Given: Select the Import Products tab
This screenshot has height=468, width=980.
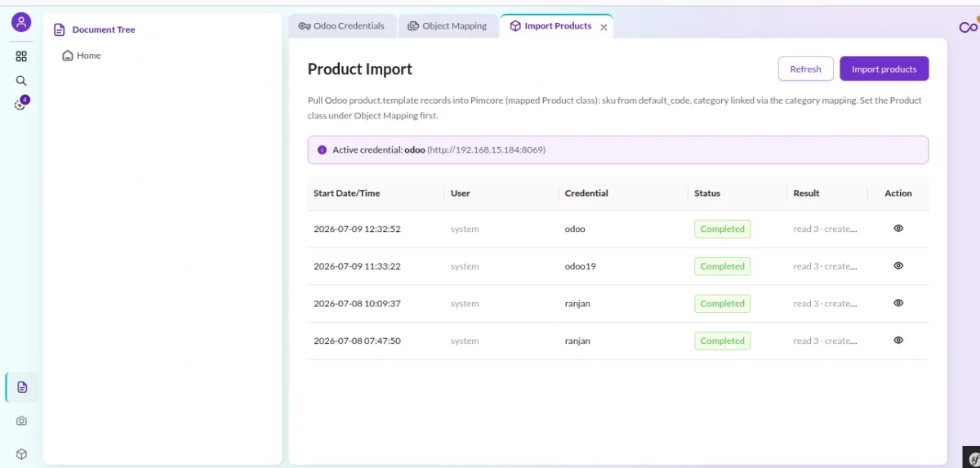Looking at the screenshot, I should pyautogui.click(x=558, y=26).
